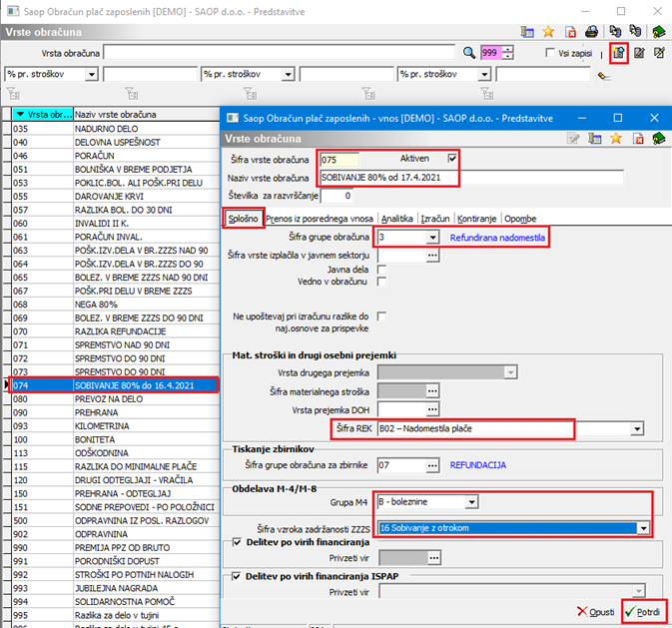The height and width of the screenshot is (628, 672).
Task: Toggle the Vsi zapisi checkbox
Action: click(550, 53)
